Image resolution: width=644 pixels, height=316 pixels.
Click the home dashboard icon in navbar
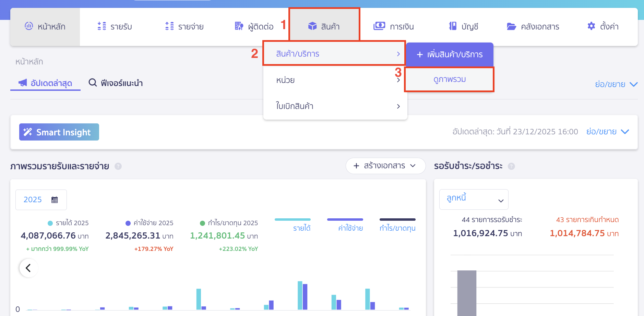(x=29, y=26)
